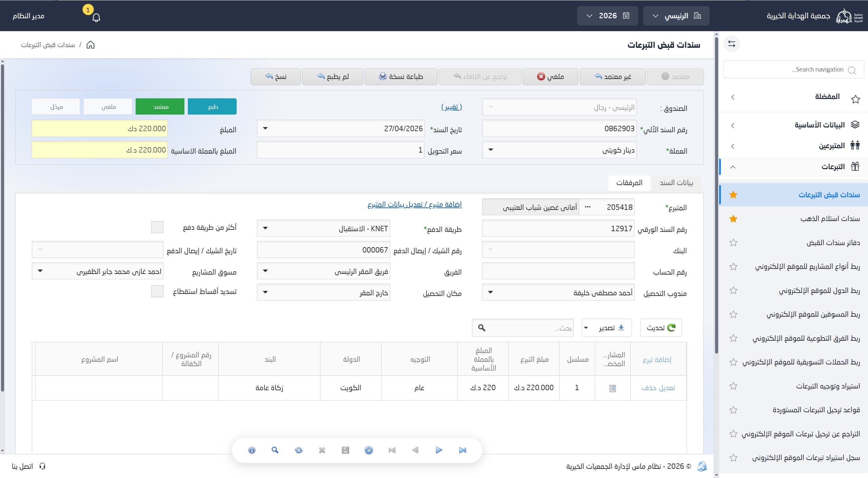Click the save disk icon in navigator

point(346,450)
